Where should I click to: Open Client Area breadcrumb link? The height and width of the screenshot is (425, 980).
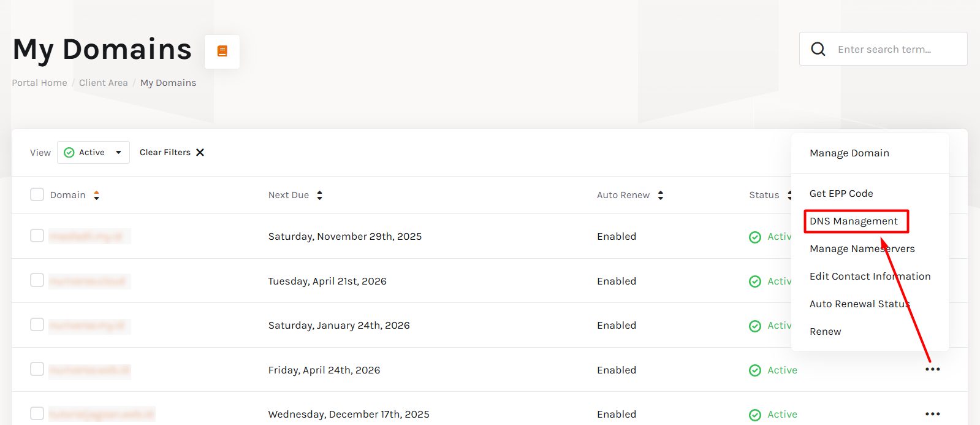click(104, 83)
